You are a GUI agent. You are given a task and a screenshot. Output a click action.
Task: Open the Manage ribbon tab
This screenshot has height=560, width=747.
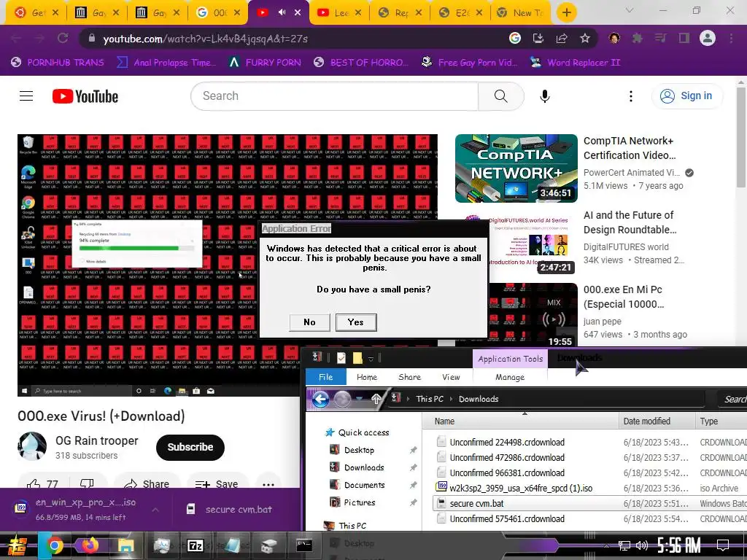[x=510, y=377]
